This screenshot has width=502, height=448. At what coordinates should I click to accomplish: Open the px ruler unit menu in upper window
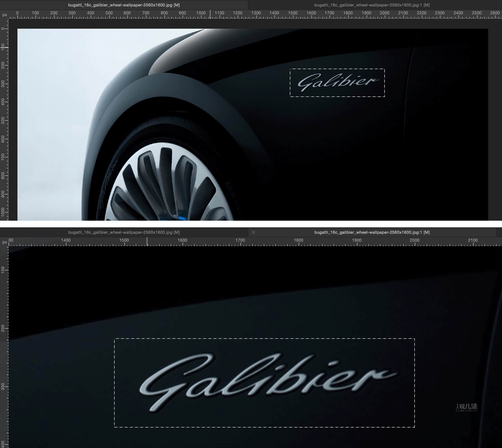4,15
